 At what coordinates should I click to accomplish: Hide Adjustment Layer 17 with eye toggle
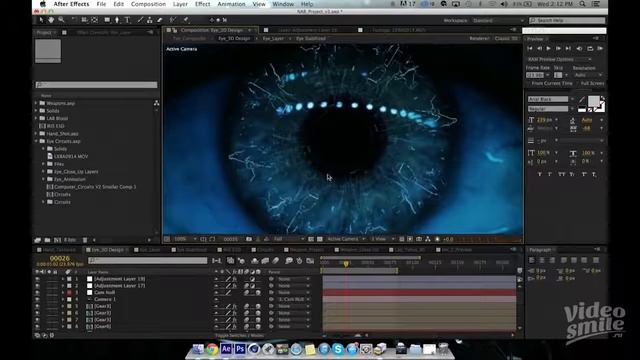tap(38, 286)
